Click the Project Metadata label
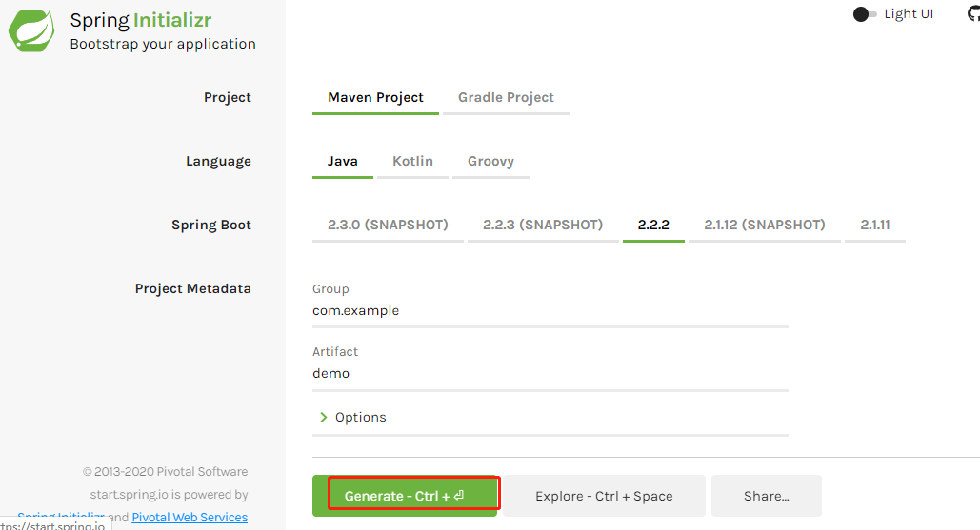Viewport: 980px width, 530px height. [193, 289]
